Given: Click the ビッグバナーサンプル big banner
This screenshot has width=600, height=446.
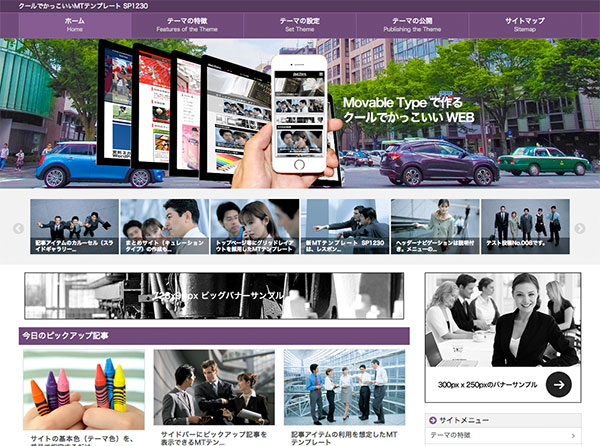Looking at the screenshot, I should (214, 296).
